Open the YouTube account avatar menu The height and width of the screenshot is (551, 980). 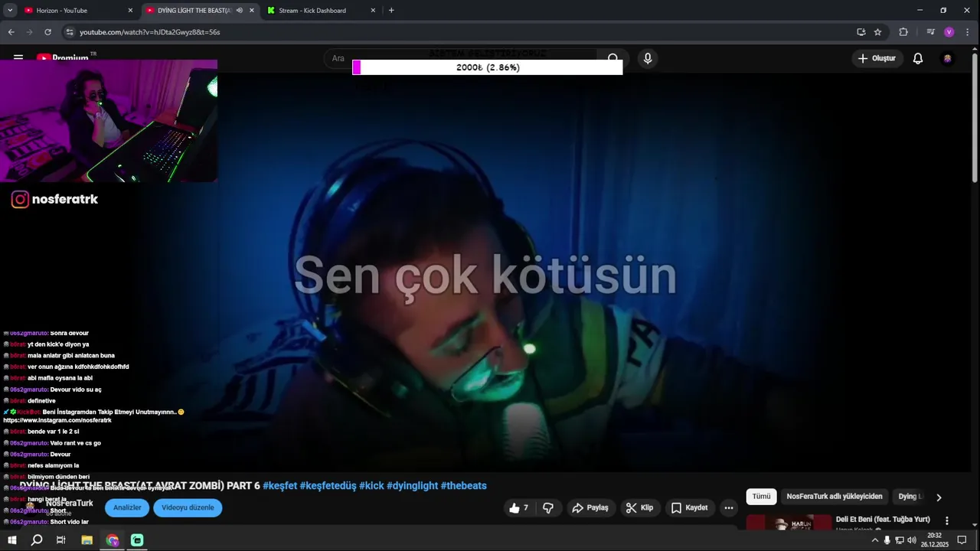(x=948, y=58)
